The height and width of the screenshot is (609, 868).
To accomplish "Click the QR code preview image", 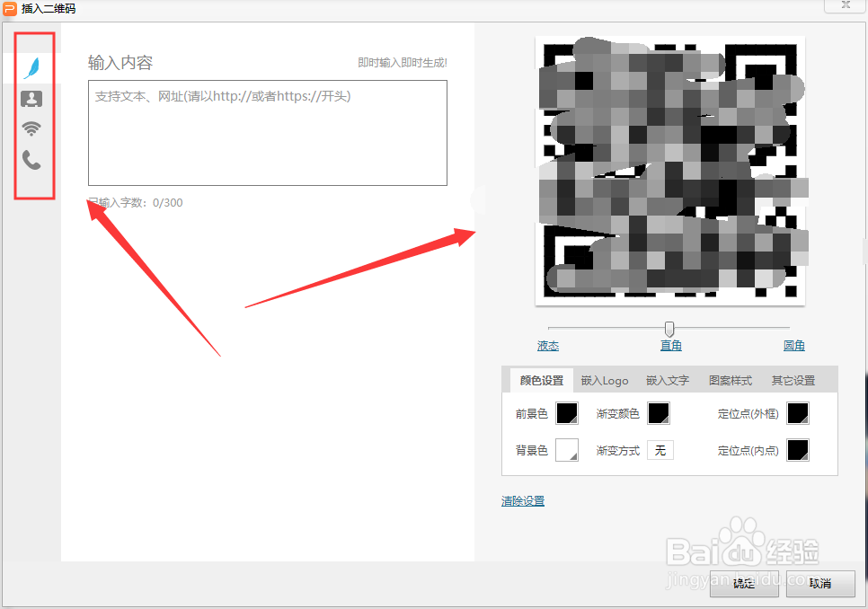I will 669,171.
